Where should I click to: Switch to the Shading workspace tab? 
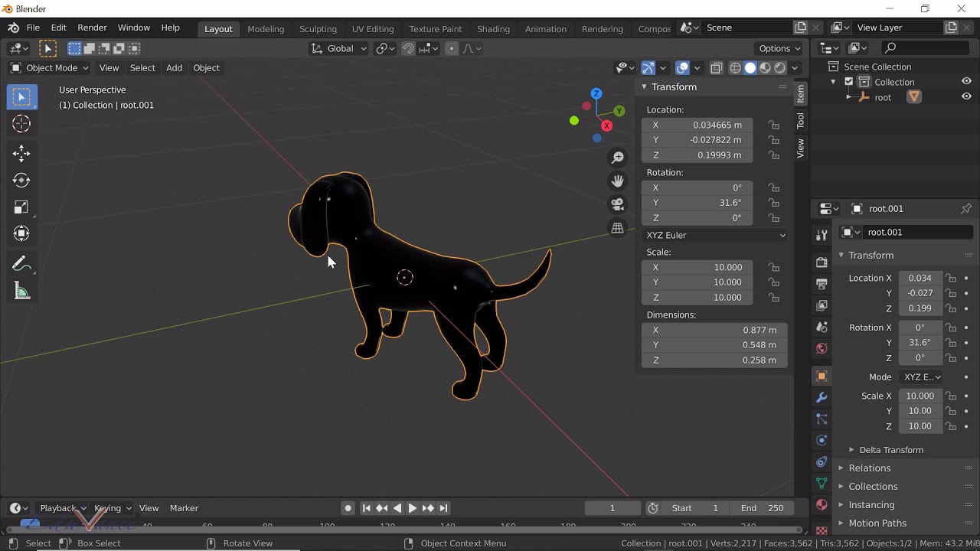pos(493,28)
